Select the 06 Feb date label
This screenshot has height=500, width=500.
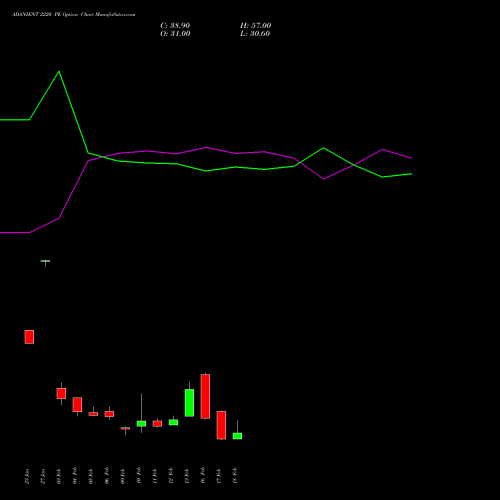click(107, 475)
